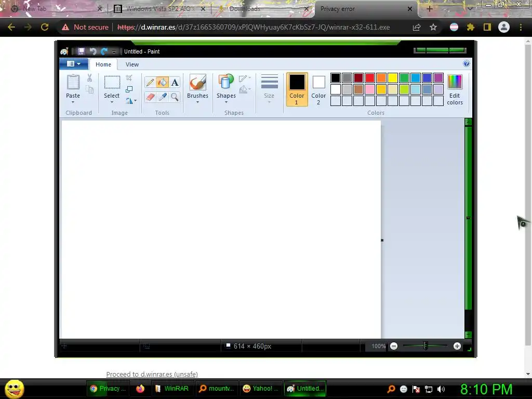The width and height of the screenshot is (532, 399).
Task: Click the Chrome address bar URL
Action: coord(254,27)
